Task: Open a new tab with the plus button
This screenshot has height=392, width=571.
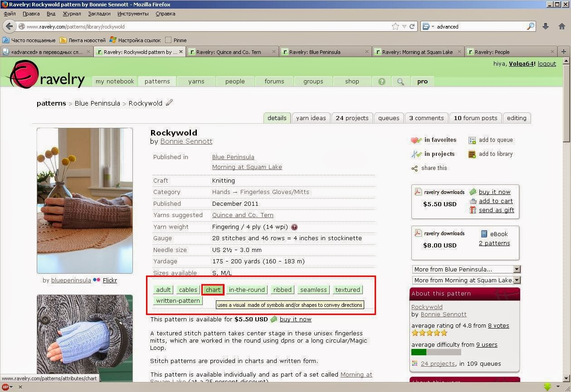Action: pyautogui.click(x=563, y=52)
